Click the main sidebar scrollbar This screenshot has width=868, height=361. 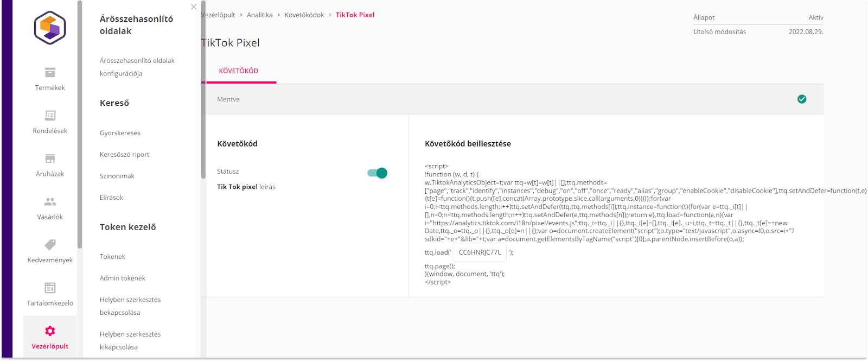80,125
